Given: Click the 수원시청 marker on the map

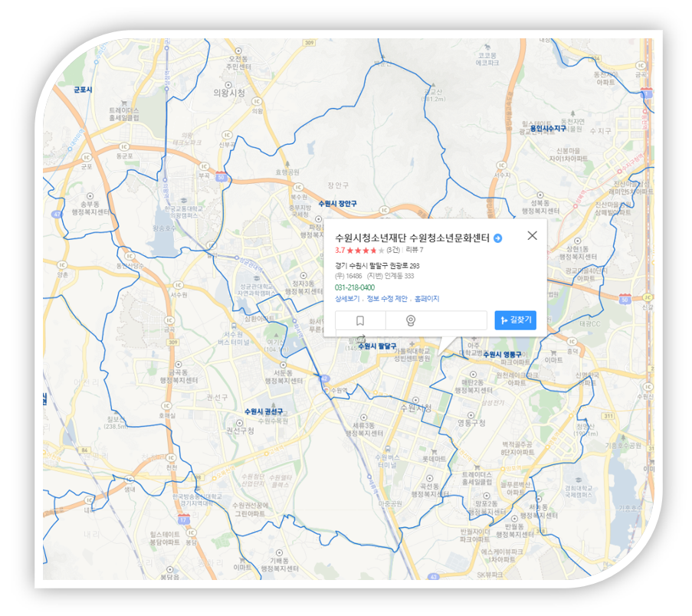Looking at the screenshot, I should pyautogui.click(x=415, y=400).
